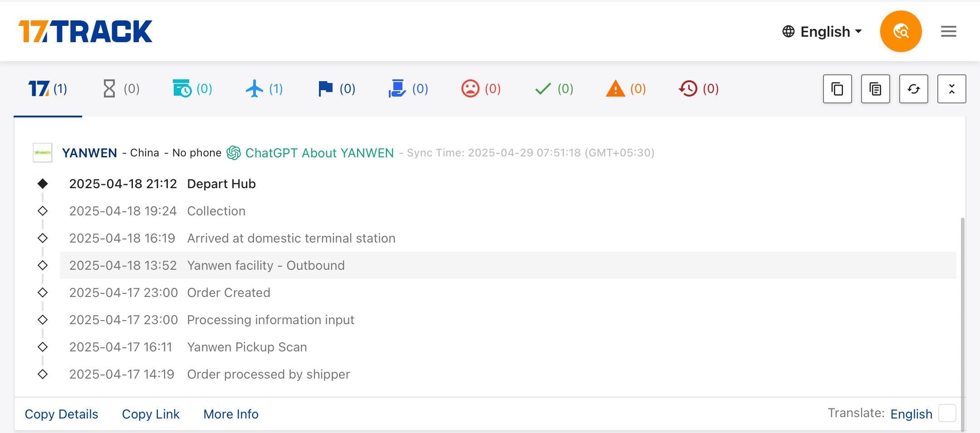Enable the Translate checkbox

click(x=947, y=414)
